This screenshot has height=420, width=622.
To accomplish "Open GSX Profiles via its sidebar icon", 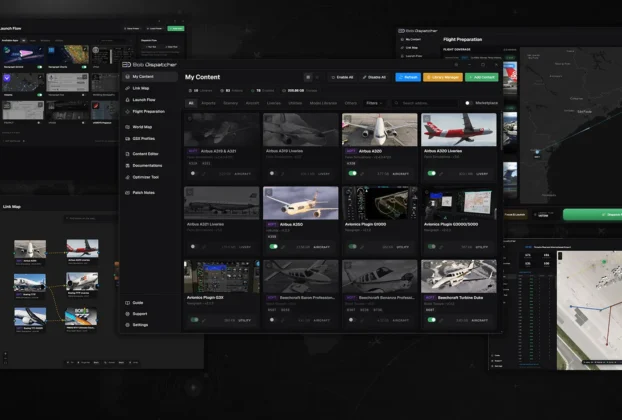I will [127, 138].
